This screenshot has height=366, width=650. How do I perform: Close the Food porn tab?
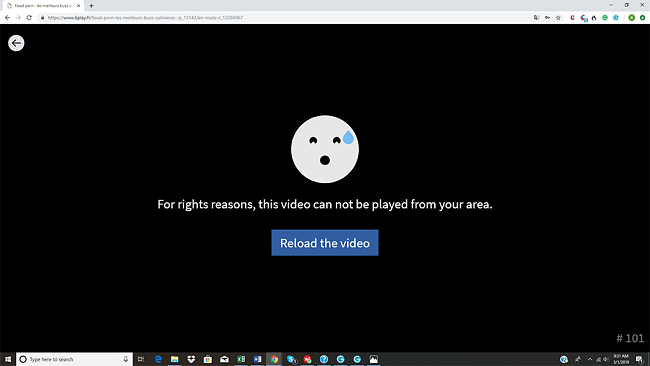78,6
